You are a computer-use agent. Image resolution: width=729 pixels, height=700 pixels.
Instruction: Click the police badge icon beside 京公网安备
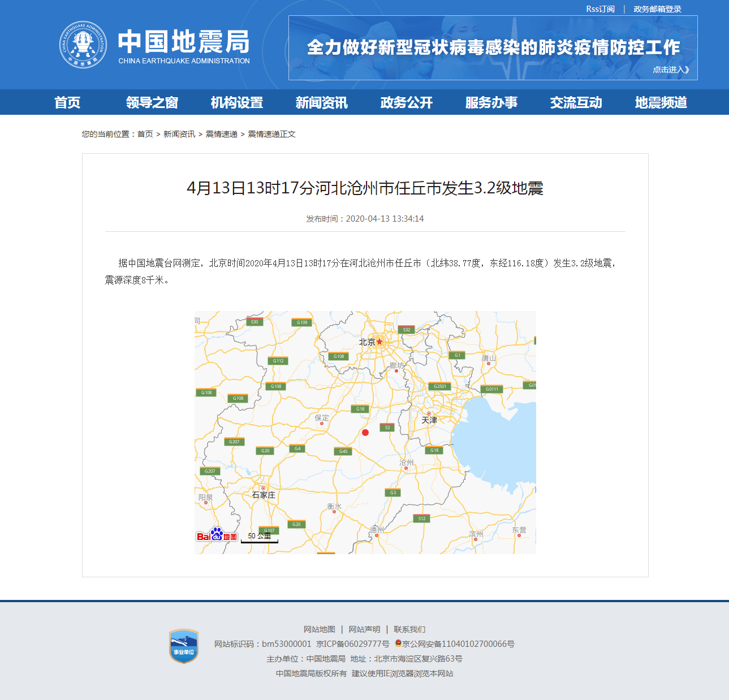[x=398, y=643]
